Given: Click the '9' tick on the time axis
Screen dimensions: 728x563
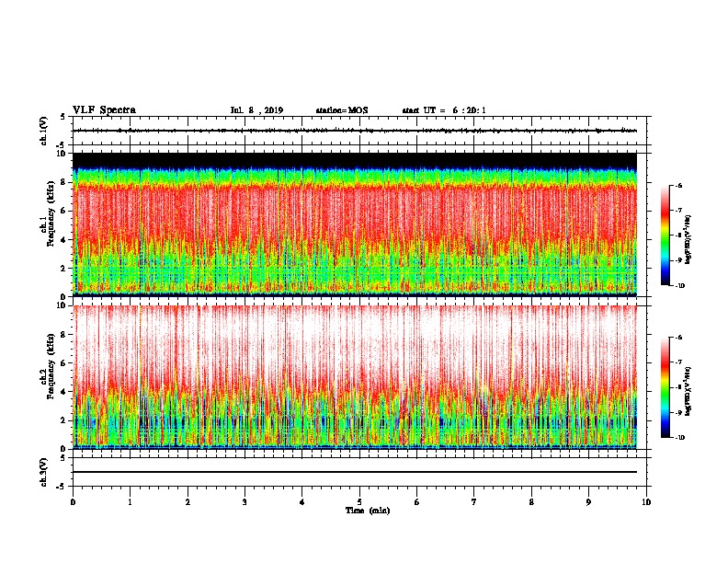Looking at the screenshot, I should (588, 501).
